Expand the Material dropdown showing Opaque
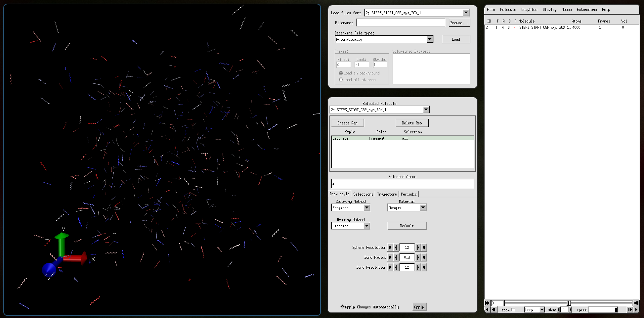644x318 pixels. pyautogui.click(x=423, y=208)
